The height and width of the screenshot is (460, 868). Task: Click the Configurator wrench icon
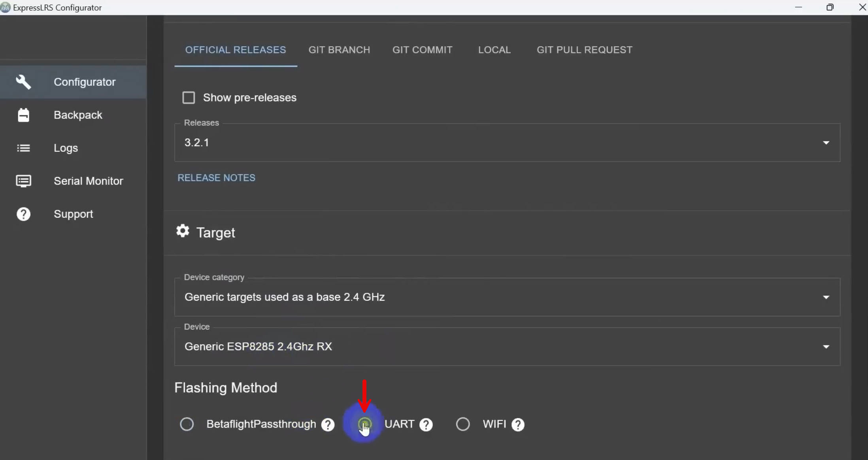click(x=23, y=82)
